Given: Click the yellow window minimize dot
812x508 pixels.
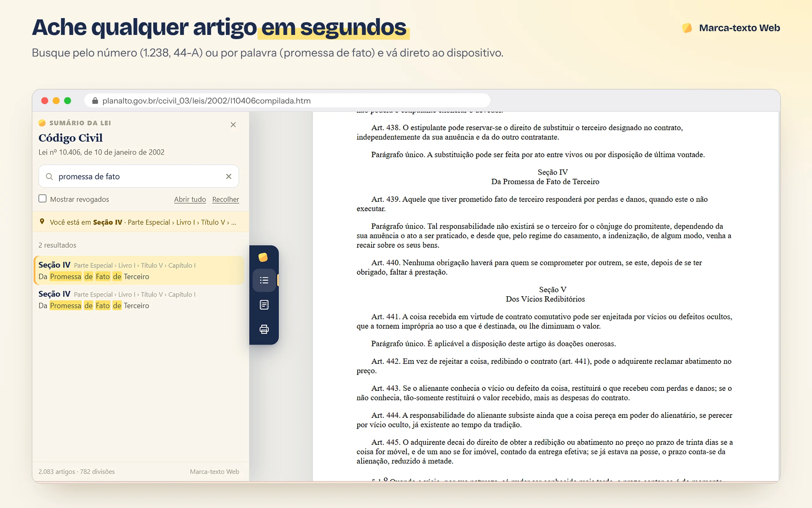Looking at the screenshot, I should (x=56, y=100).
